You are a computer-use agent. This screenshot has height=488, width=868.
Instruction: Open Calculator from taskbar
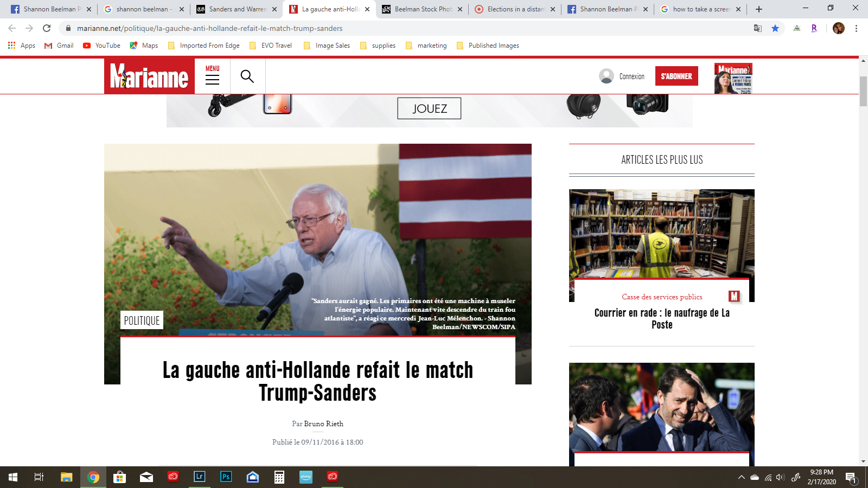click(279, 477)
